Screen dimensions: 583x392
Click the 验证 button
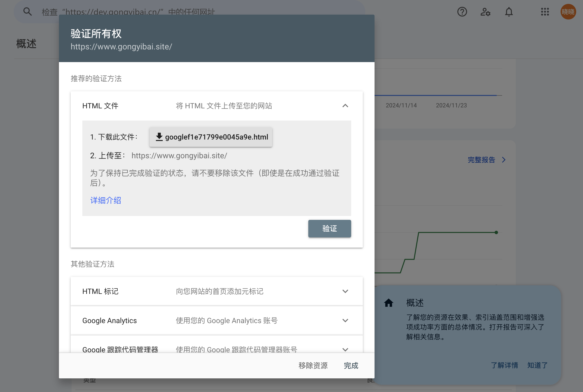click(329, 228)
